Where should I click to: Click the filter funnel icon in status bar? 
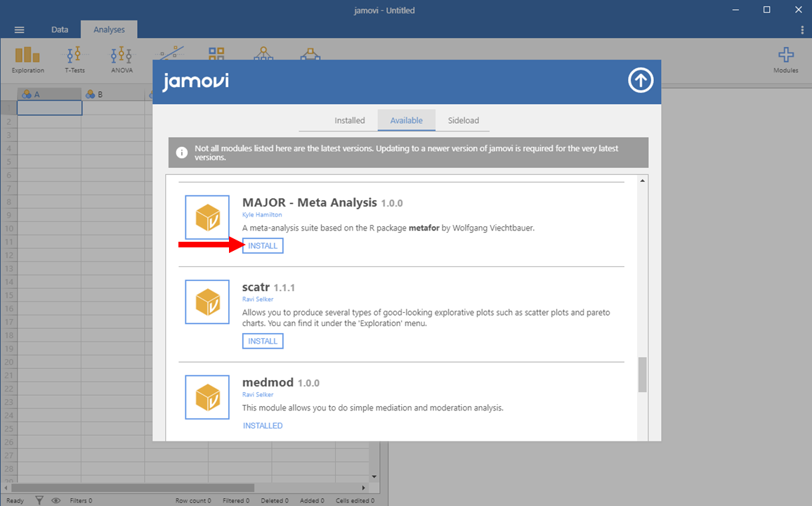[39, 500]
